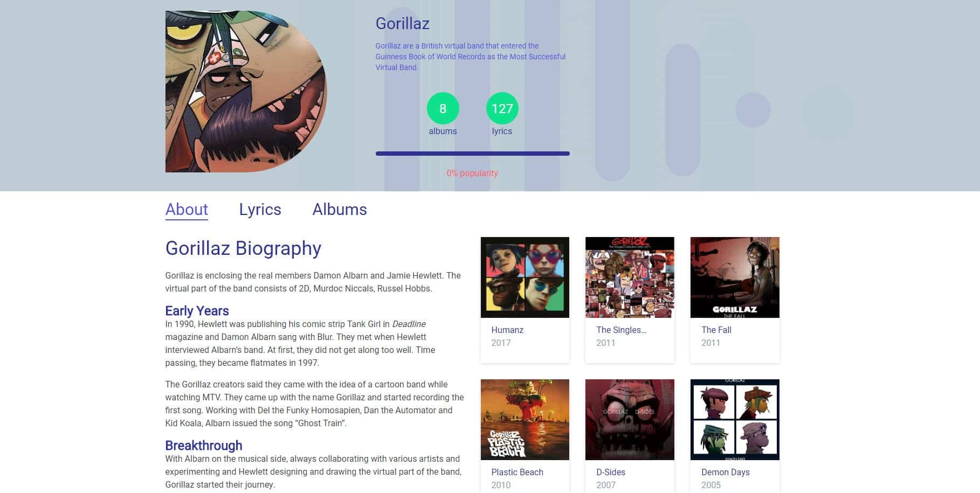980x493 pixels.
Task: Open the About tab
Action: pyautogui.click(x=187, y=210)
